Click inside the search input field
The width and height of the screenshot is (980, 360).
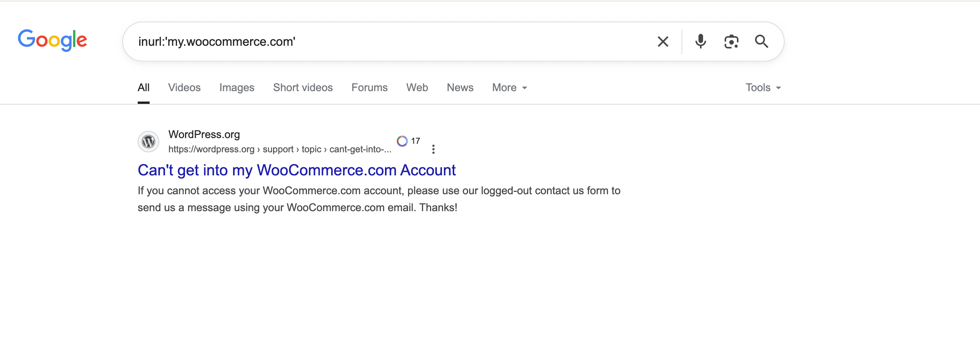(x=385, y=42)
